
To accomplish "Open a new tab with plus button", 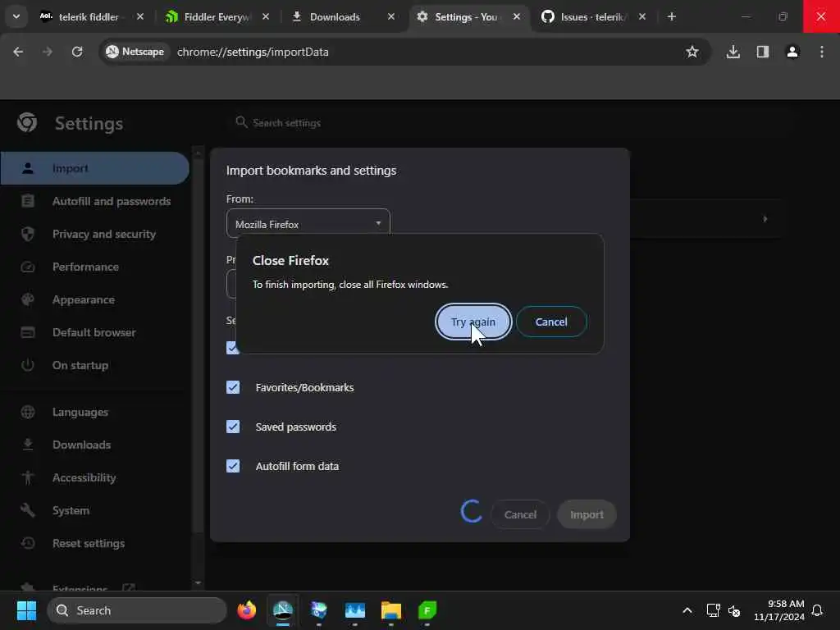I will coord(671,16).
